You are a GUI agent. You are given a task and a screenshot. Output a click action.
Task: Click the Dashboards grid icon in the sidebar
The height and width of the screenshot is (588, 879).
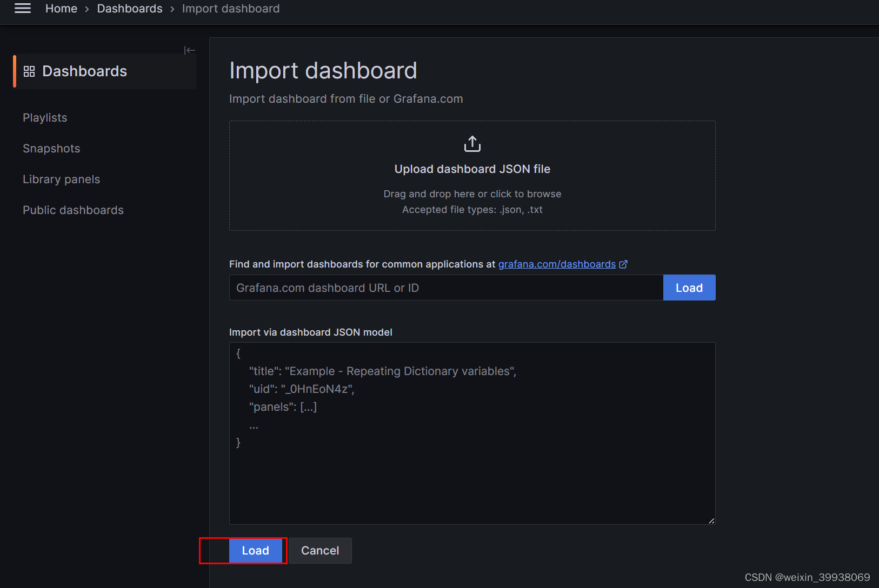coord(29,71)
